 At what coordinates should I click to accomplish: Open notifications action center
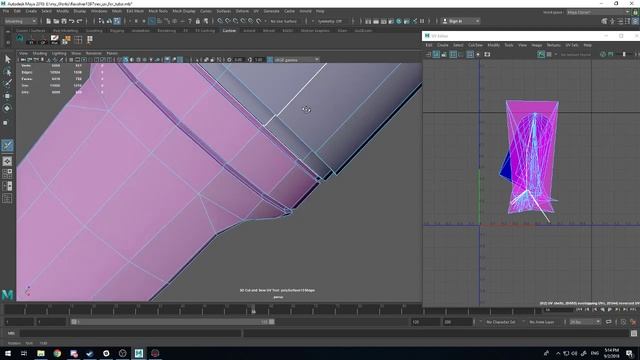point(629,353)
